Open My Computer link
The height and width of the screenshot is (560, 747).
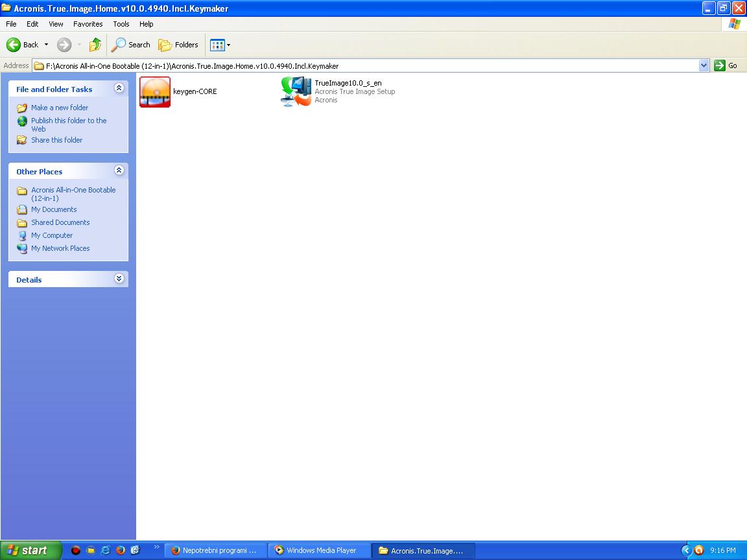[52, 235]
